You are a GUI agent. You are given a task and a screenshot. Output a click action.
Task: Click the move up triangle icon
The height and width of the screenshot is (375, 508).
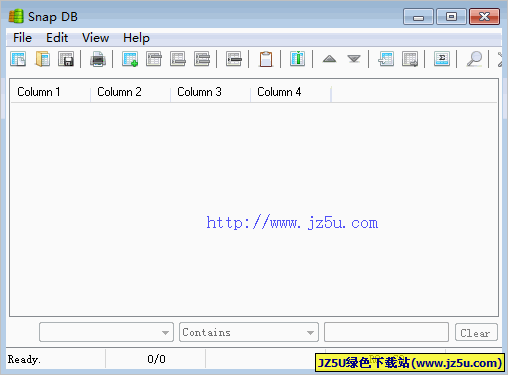[329, 59]
